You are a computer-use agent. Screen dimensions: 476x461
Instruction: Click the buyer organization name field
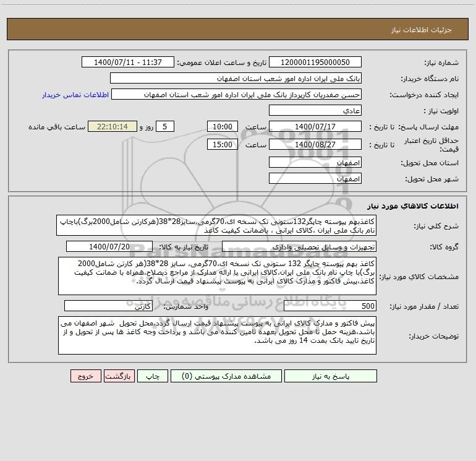(x=236, y=79)
